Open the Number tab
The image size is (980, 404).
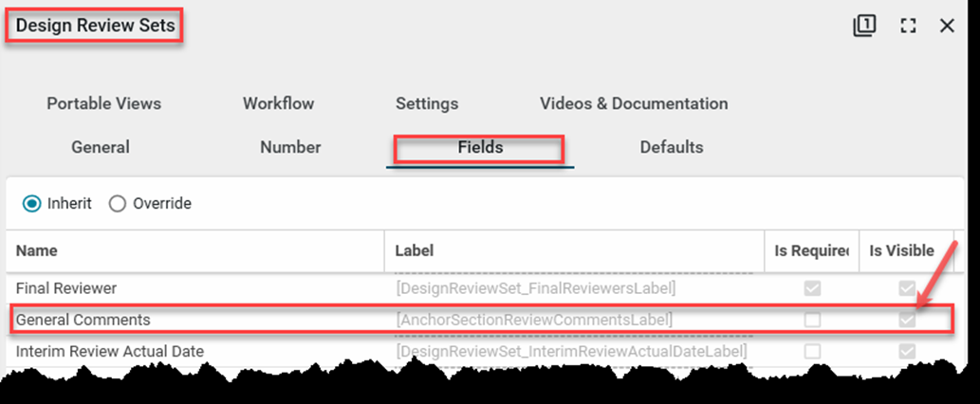(290, 147)
